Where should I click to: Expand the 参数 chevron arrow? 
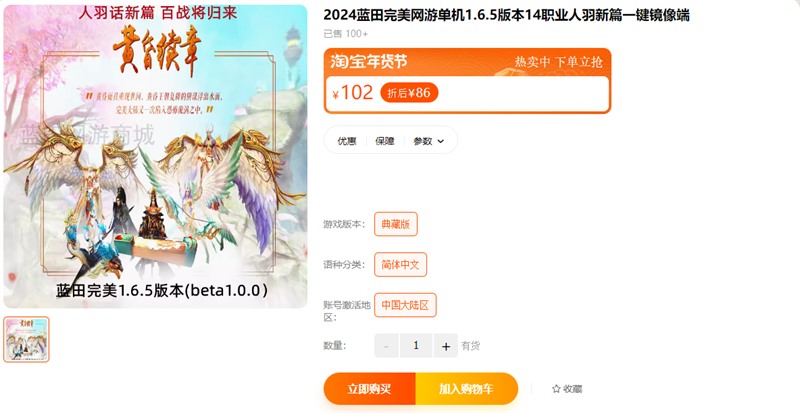pyautogui.click(x=441, y=141)
